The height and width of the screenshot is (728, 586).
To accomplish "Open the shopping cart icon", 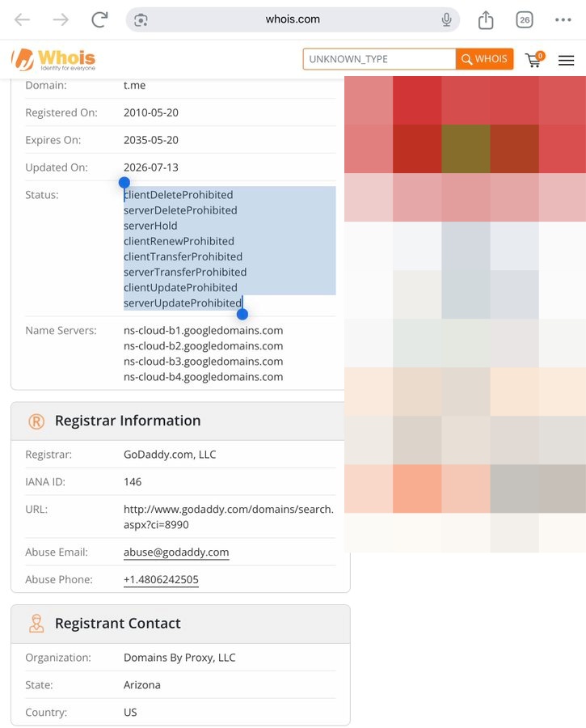I will point(534,59).
